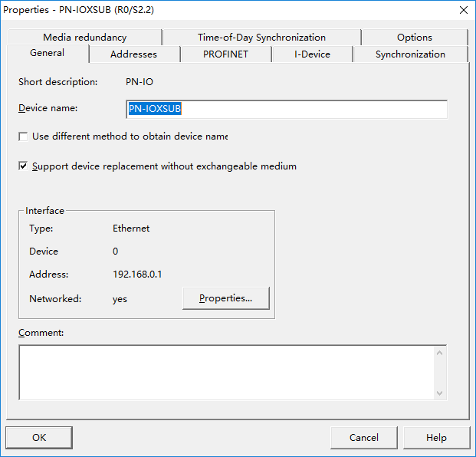476x457 pixels.
Task: Show the I-Device tab
Action: coord(312,54)
